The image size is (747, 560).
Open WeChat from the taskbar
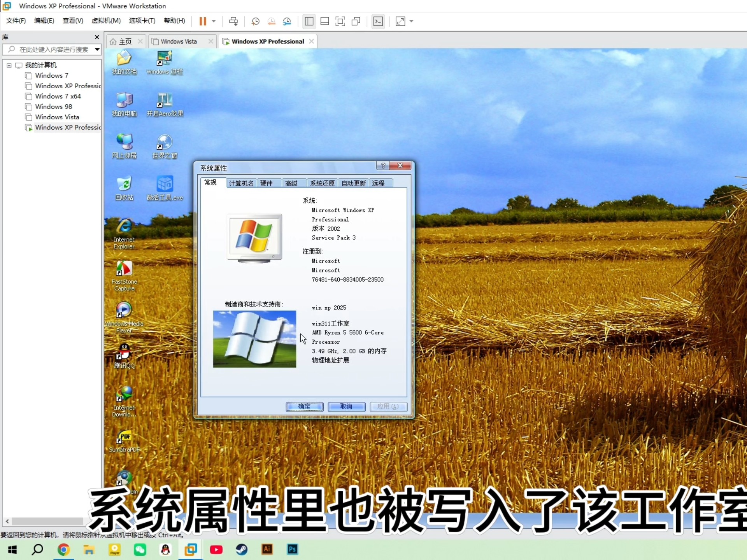tap(140, 549)
